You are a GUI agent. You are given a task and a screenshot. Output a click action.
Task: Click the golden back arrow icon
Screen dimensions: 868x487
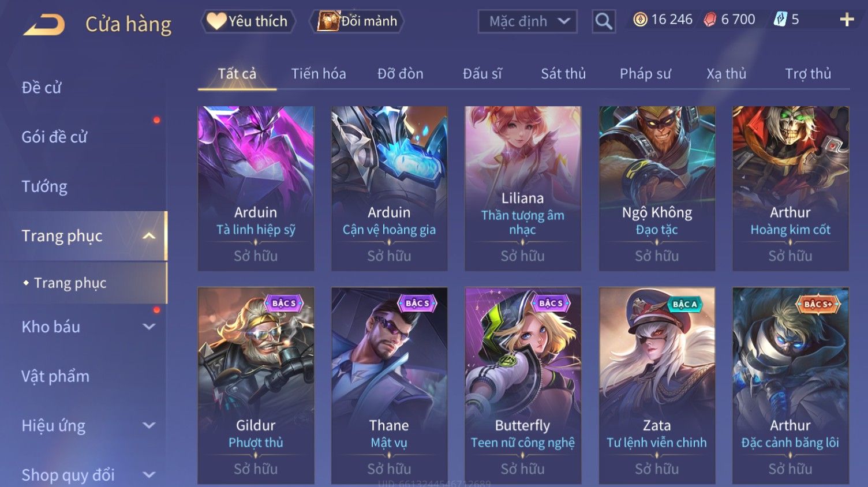coord(44,25)
